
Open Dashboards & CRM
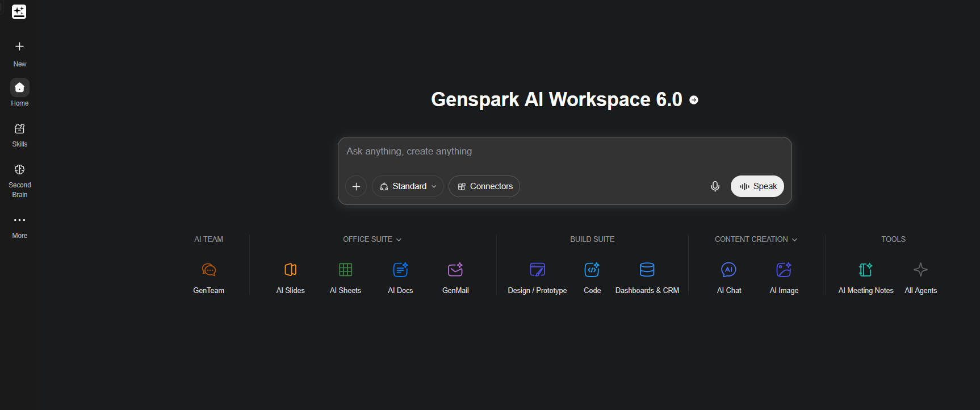tap(647, 278)
